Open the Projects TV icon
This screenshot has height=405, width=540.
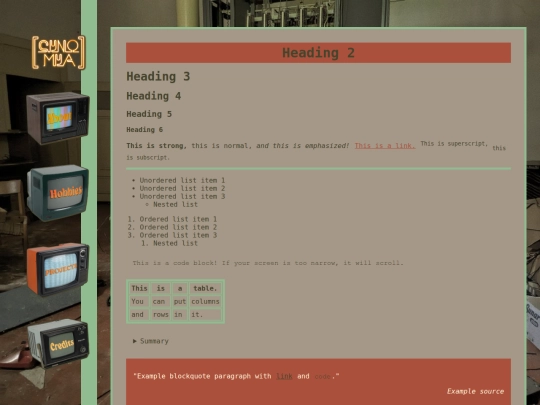tap(58, 269)
